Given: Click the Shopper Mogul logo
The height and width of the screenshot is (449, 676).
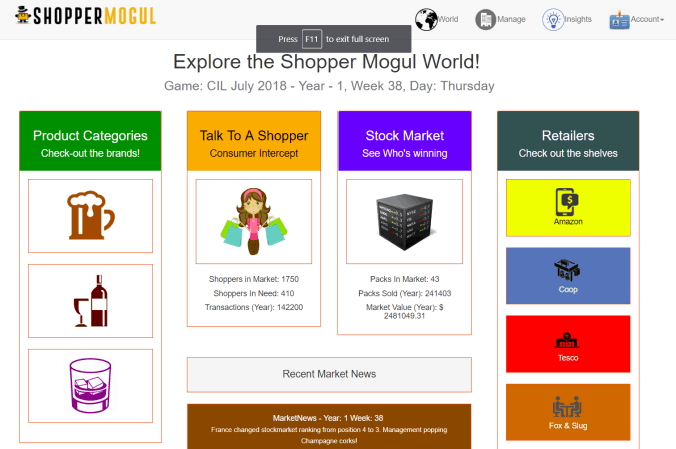Looking at the screenshot, I should pos(85,16).
